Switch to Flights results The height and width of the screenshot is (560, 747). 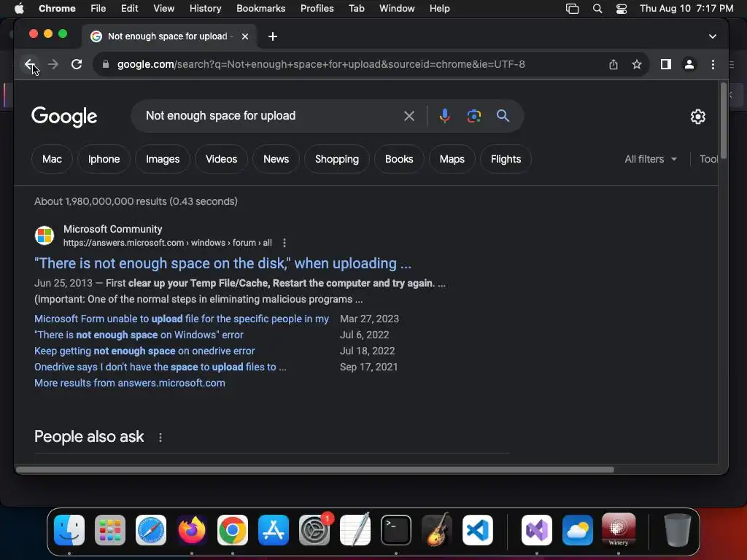tap(506, 159)
